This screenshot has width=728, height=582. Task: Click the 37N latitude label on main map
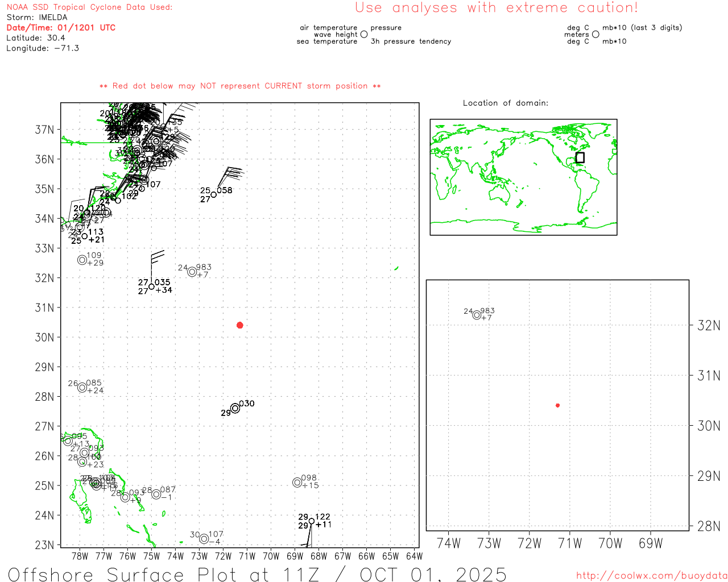tap(44, 130)
